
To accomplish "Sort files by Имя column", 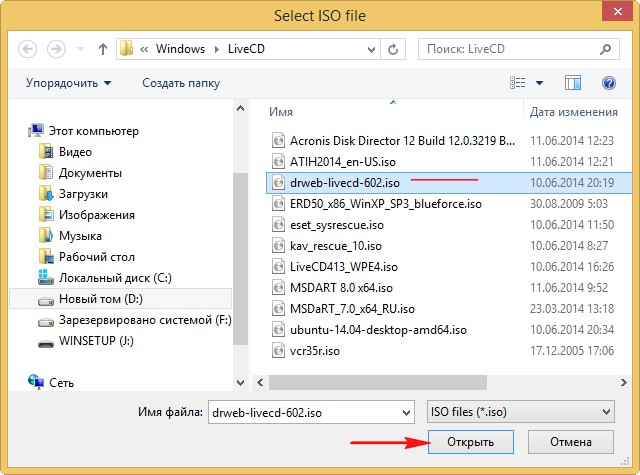I will (x=281, y=112).
